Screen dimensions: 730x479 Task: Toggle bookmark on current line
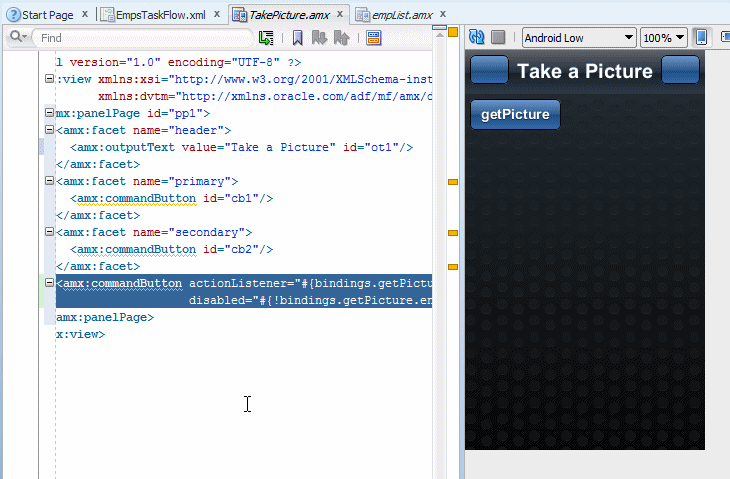pos(297,38)
